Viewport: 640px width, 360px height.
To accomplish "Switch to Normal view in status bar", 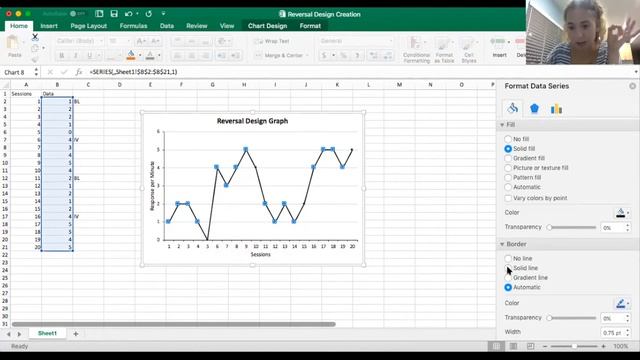I will pyautogui.click(x=496, y=346).
